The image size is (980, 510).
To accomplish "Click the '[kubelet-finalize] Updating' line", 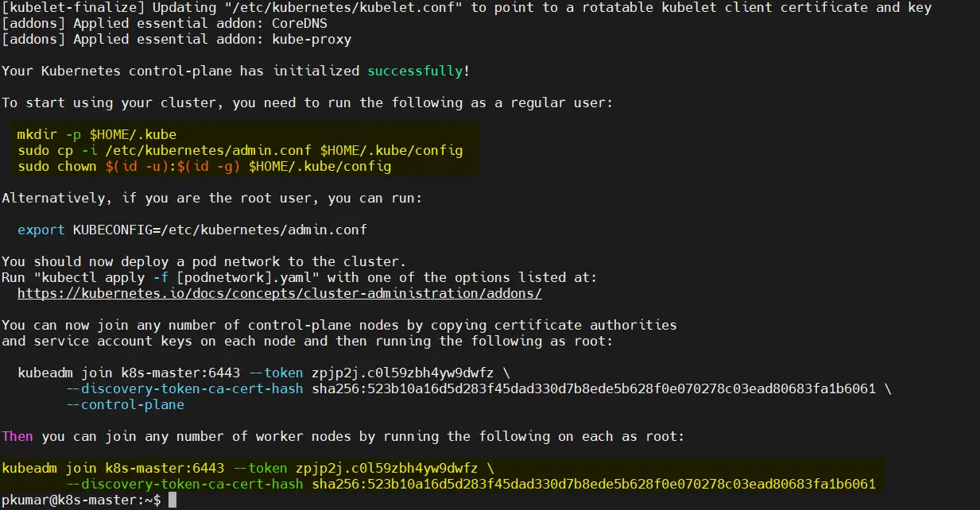I will [x=467, y=7].
